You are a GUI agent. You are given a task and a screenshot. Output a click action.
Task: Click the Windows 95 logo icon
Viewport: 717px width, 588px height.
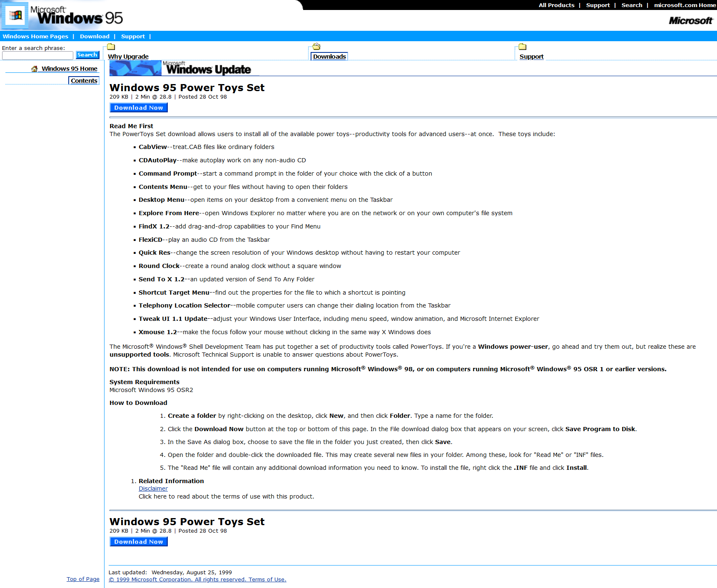coord(16,15)
